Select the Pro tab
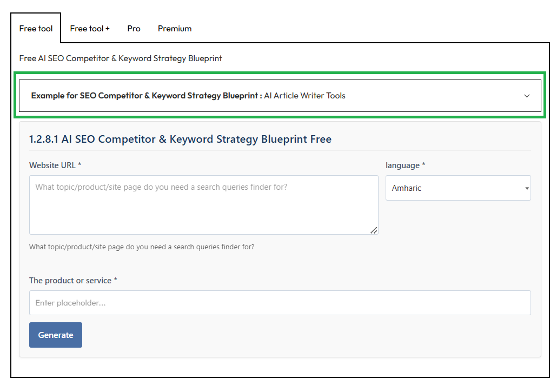This screenshot has height=392, width=557. pos(134,29)
